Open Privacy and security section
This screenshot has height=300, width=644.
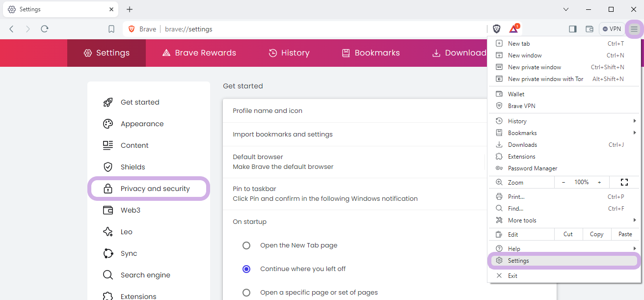pos(149,189)
